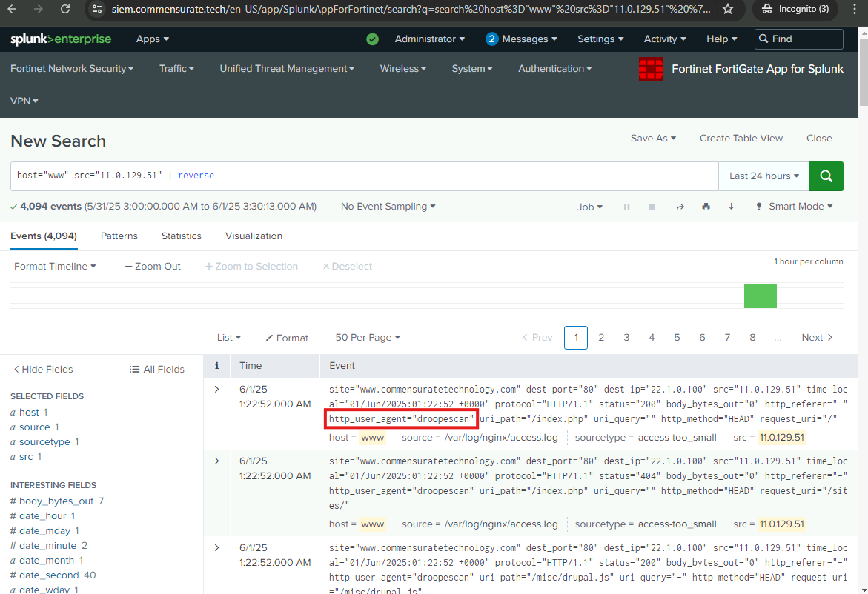Screen dimensions: 868x594
Task: Pause the running search job
Action: click(626, 207)
